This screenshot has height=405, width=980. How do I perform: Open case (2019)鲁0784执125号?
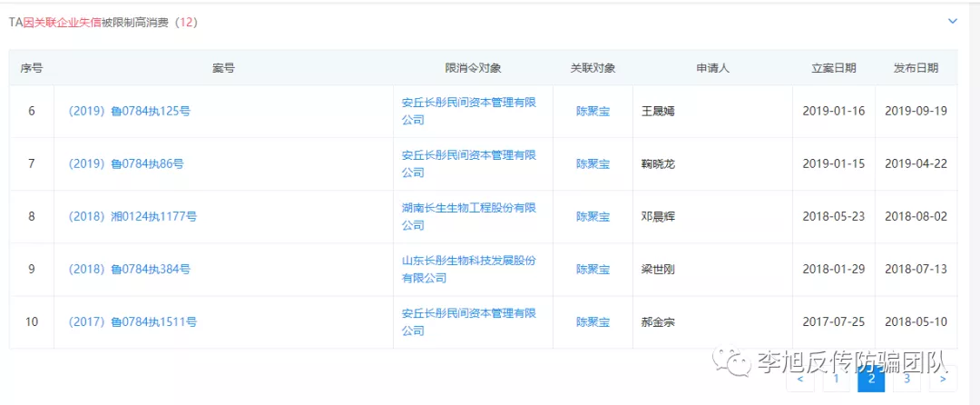(130, 112)
